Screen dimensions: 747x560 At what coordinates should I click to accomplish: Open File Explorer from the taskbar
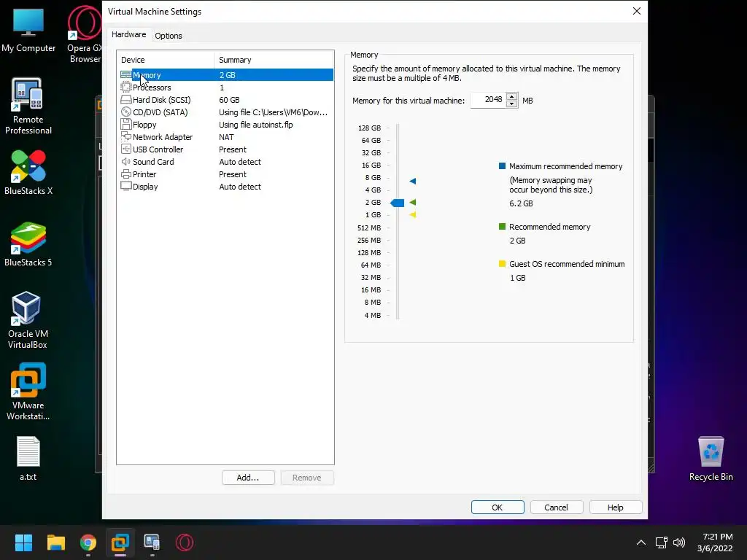point(55,542)
